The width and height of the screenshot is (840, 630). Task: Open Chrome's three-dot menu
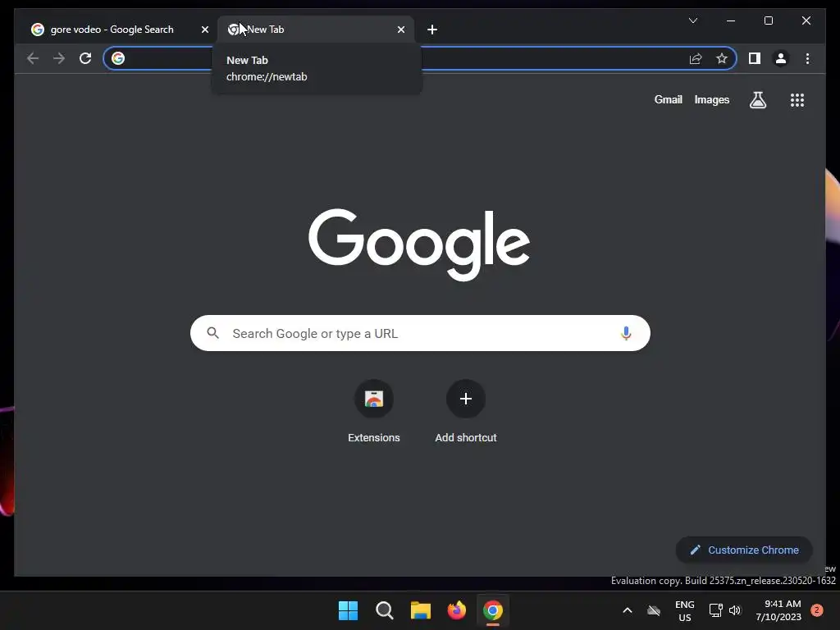[x=807, y=58]
